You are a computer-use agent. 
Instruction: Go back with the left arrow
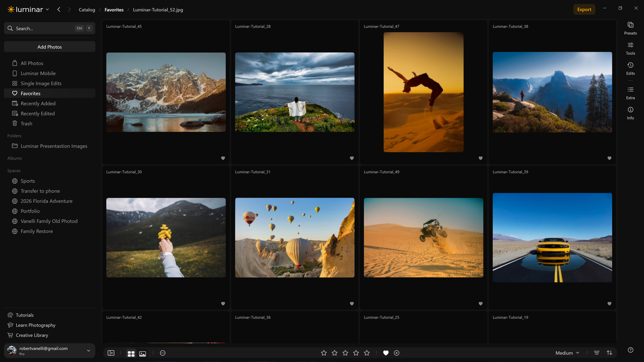pyautogui.click(x=59, y=10)
